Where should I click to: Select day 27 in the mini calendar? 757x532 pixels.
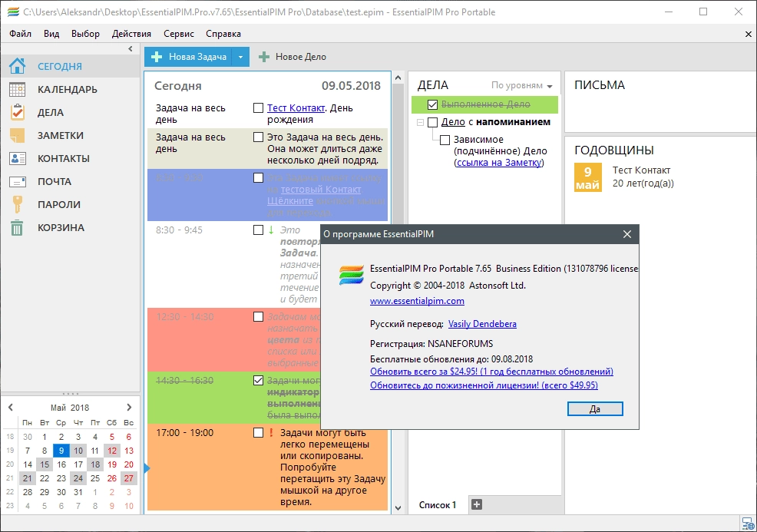[x=128, y=478]
